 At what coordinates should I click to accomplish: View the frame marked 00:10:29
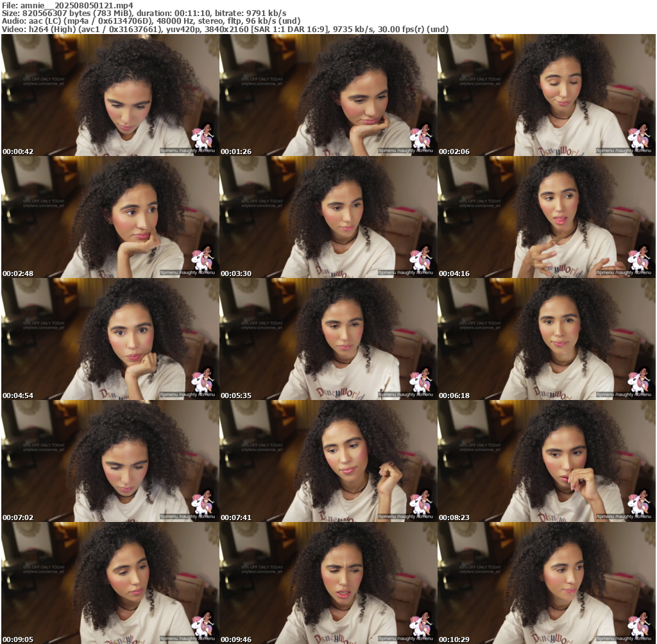click(547, 583)
